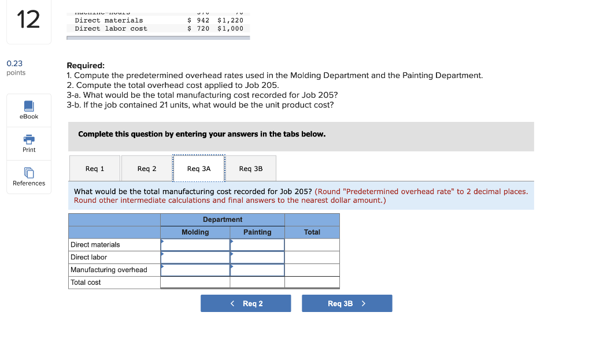
Task: Click the Total column for Direct materials
Action: (x=312, y=244)
